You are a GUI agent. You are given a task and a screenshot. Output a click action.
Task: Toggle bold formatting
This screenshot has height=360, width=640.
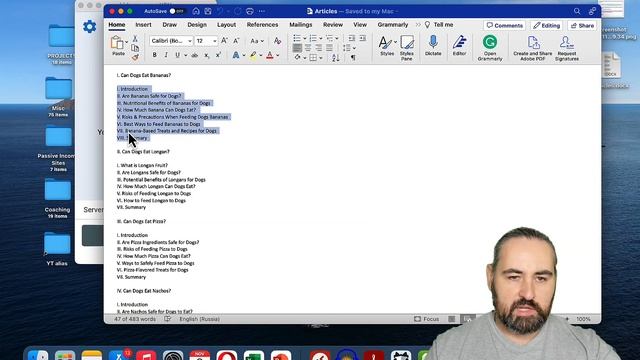(x=154, y=55)
